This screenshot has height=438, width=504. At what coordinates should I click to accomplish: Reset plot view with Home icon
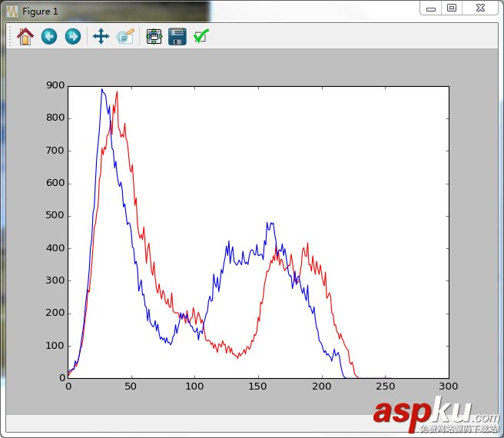tap(25, 36)
